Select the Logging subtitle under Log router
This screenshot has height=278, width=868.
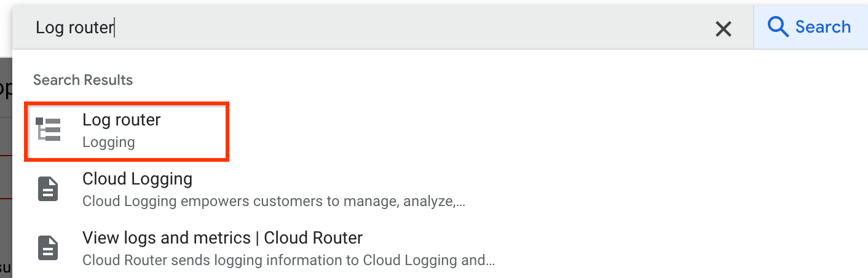[108, 143]
